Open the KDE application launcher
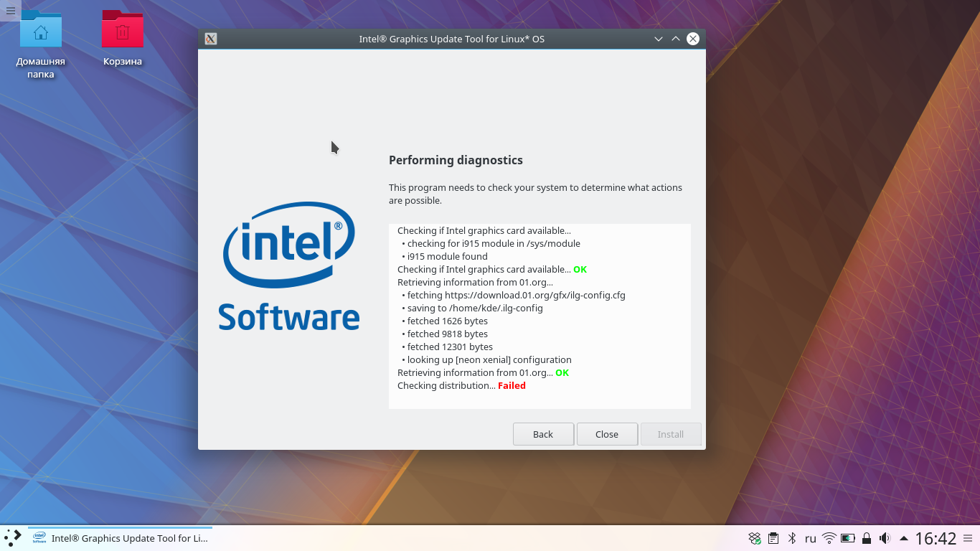This screenshot has height=551, width=980. (x=13, y=538)
